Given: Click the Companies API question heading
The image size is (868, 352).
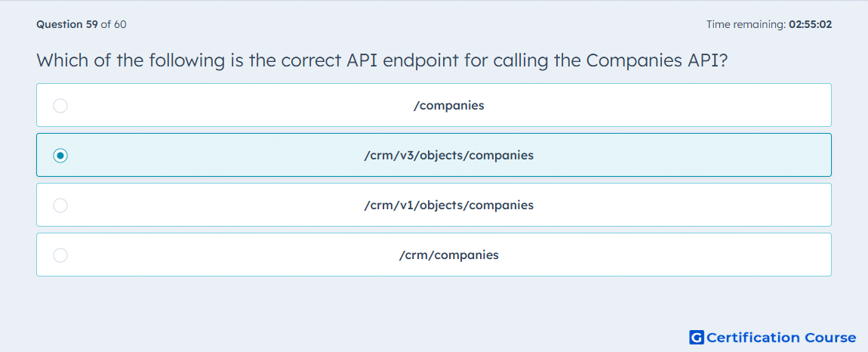Looking at the screenshot, I should [x=382, y=60].
